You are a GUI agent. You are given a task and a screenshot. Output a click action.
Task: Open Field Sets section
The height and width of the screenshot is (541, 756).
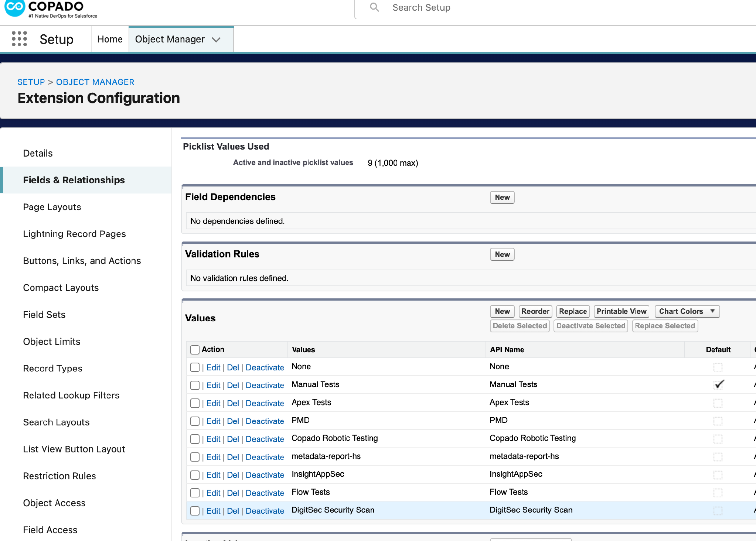(44, 315)
